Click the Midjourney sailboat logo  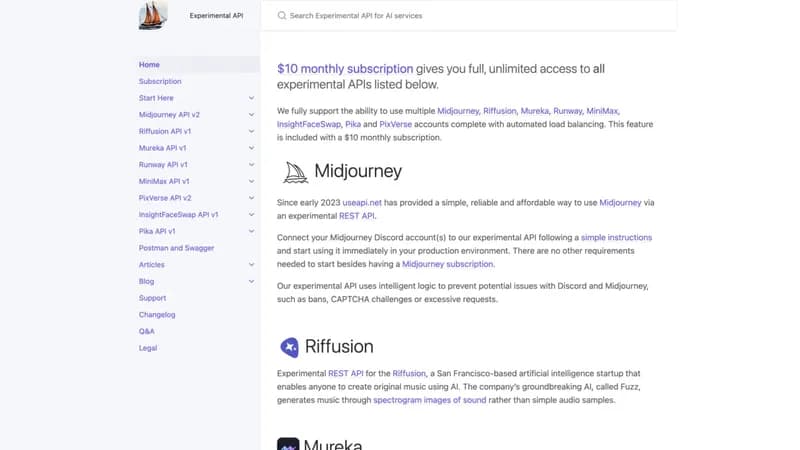tap(295, 172)
